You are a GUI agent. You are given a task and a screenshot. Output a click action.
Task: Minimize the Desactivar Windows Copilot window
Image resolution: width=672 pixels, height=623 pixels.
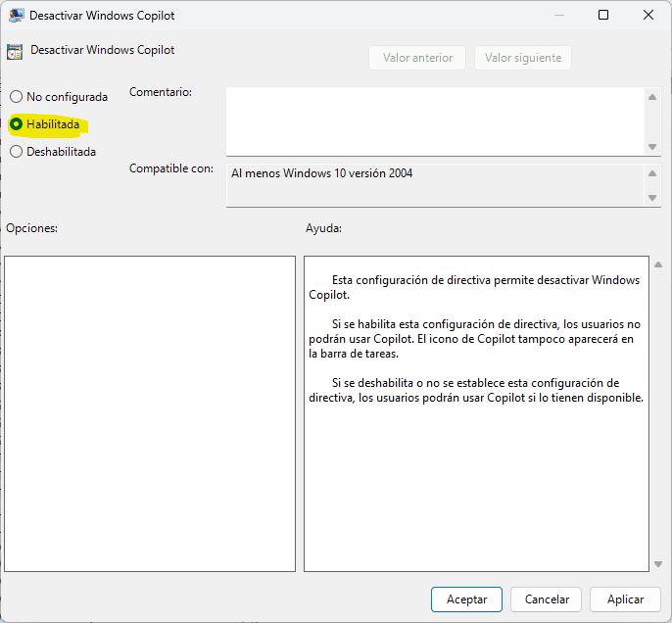558,16
